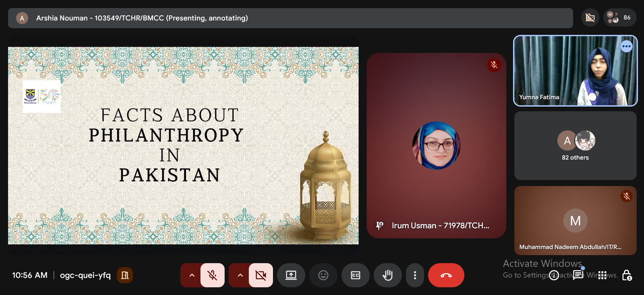Turn on the camera toggle button
This screenshot has height=295, width=644.
[261, 275]
